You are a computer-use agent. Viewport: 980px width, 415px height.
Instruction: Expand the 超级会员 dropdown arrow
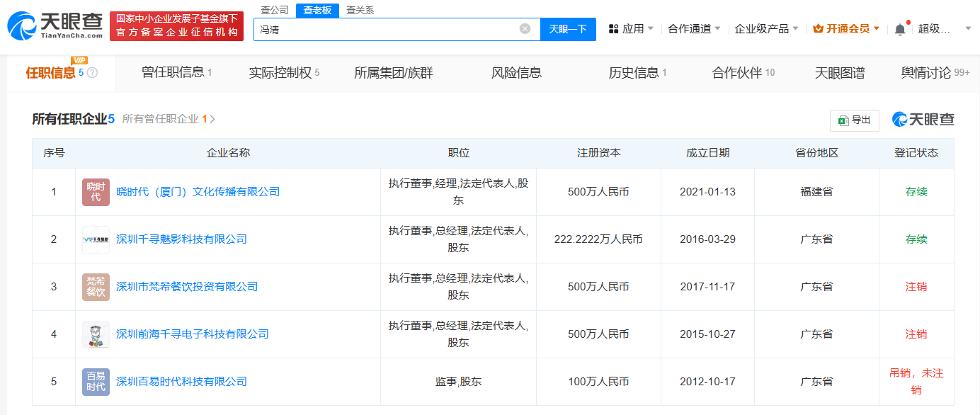tap(967, 28)
